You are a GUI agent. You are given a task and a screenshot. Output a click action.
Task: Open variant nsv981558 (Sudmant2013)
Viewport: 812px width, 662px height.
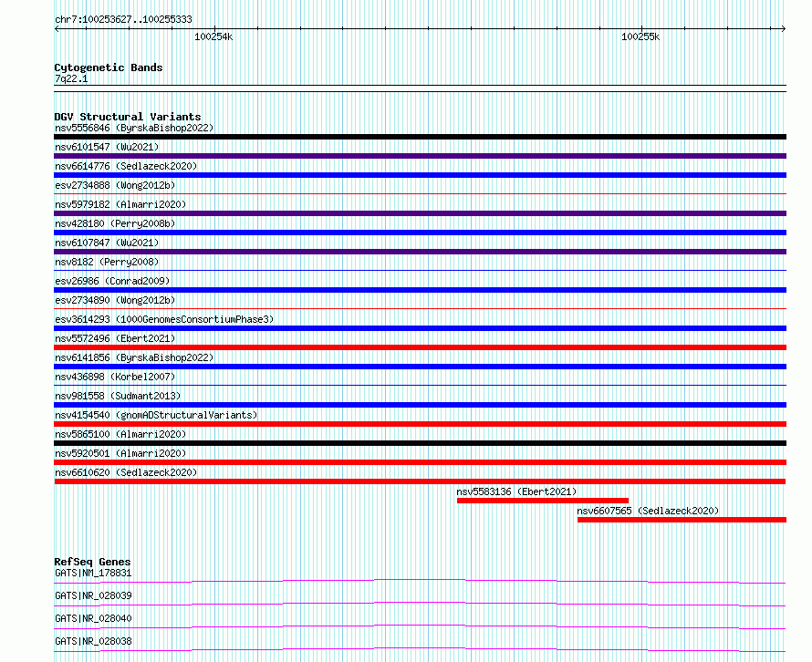118,396
